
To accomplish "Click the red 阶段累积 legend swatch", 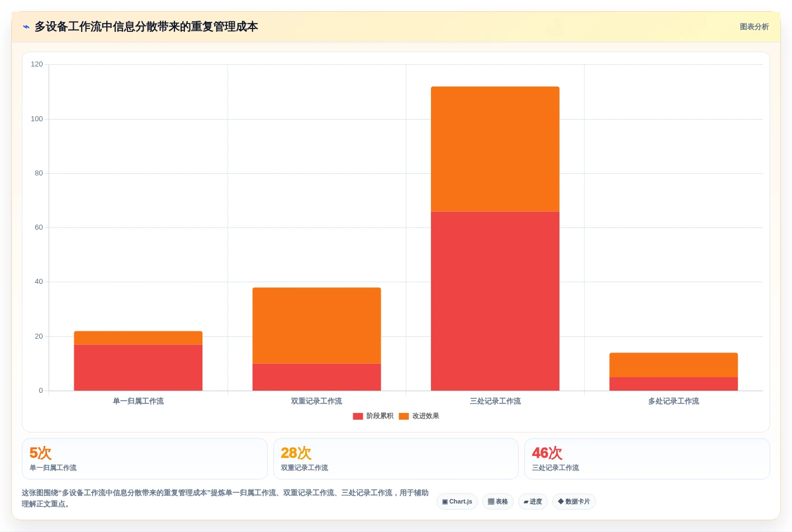I will pos(358,416).
